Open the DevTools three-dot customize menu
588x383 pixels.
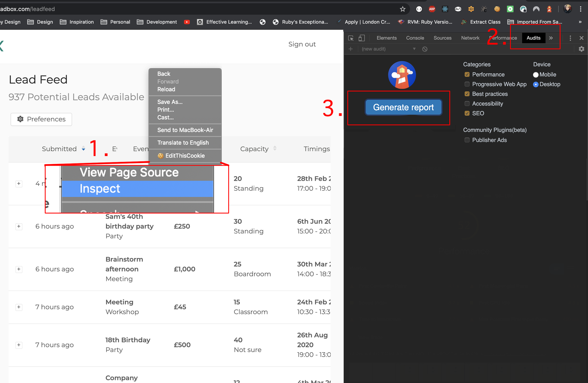(570, 38)
